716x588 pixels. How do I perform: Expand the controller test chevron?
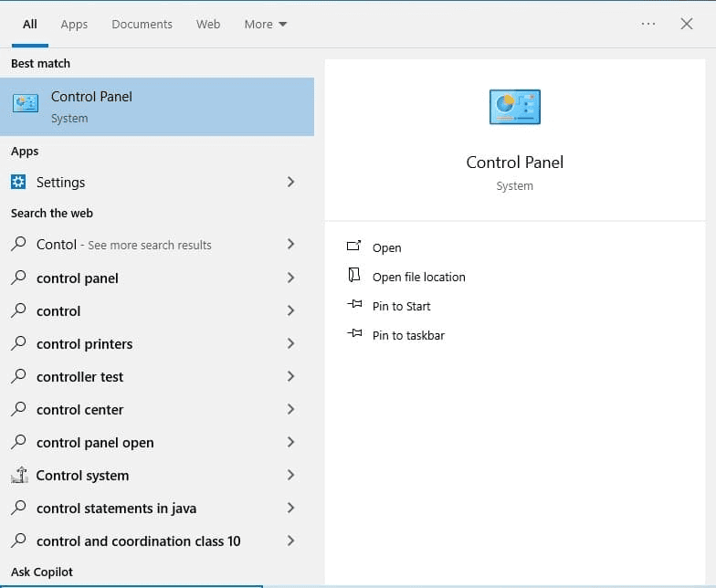pyautogui.click(x=290, y=376)
